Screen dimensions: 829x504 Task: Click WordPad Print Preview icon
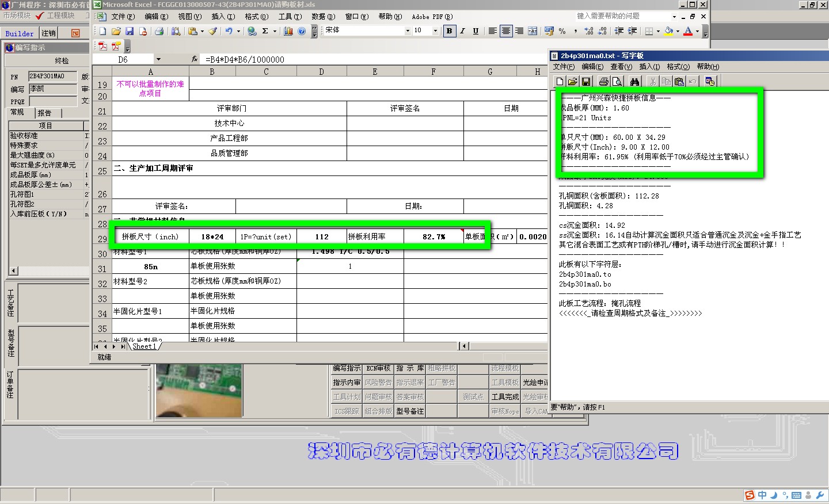tap(617, 82)
